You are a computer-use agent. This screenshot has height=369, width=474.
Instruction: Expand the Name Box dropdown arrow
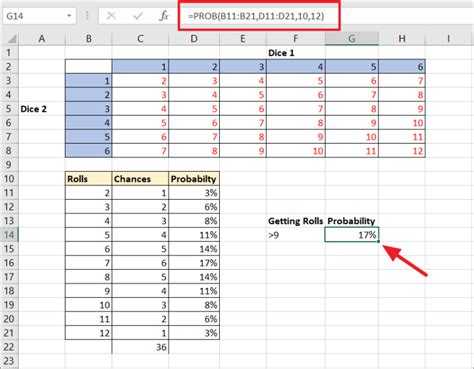click(69, 16)
